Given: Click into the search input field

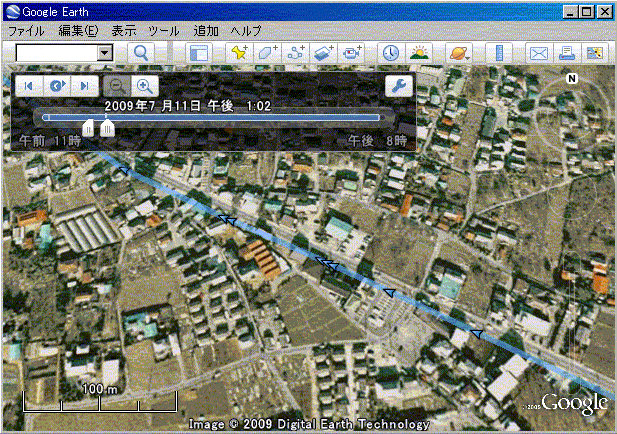Looking at the screenshot, I should pos(57,53).
